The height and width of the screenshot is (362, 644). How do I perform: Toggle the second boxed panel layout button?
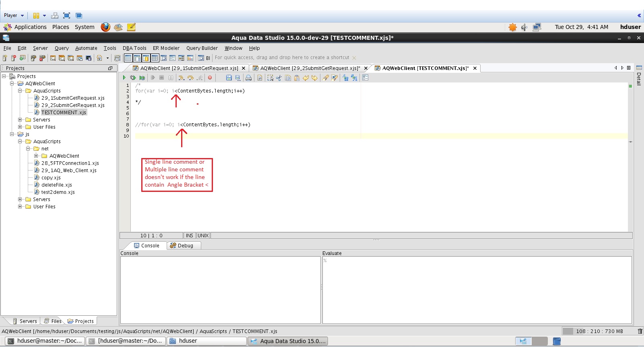(x=137, y=58)
